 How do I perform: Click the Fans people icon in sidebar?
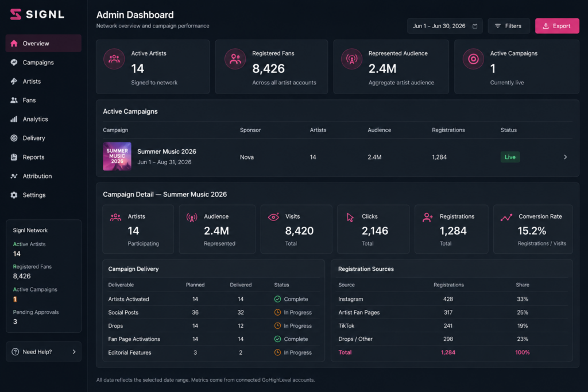pyautogui.click(x=14, y=100)
